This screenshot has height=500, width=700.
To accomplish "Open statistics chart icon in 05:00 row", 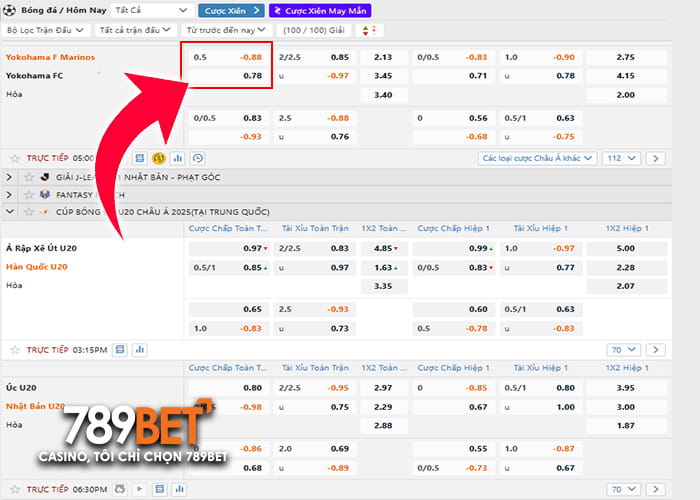I will 178,158.
